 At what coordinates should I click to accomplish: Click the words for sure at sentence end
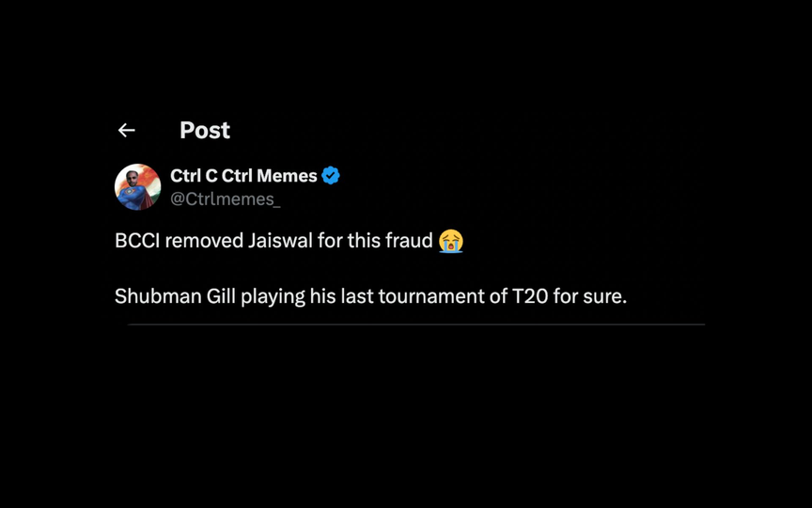click(x=590, y=296)
